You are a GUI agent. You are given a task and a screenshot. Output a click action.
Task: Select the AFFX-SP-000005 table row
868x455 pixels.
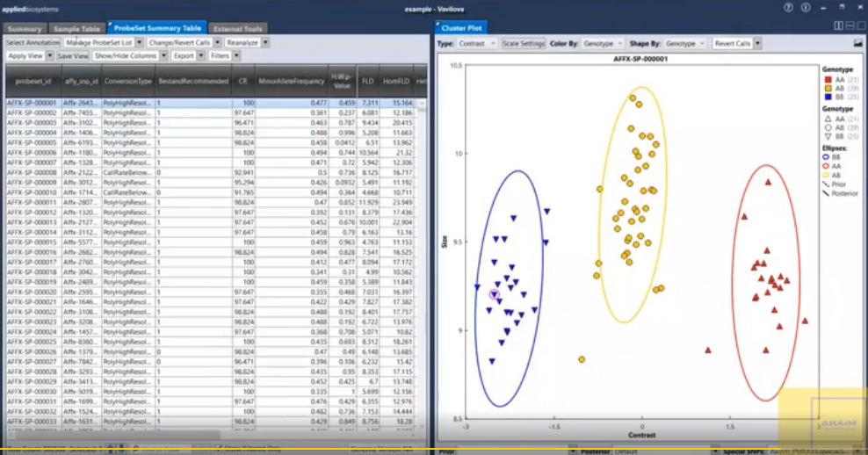coord(32,142)
